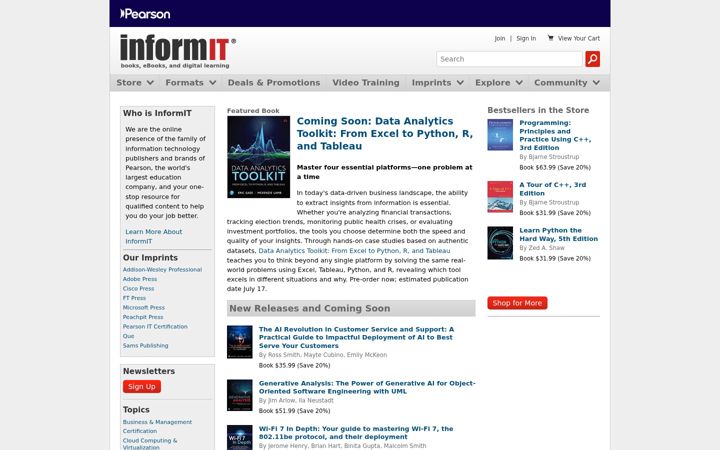Open Microsoft Press imprint link
The image size is (720, 450).
tap(143, 308)
